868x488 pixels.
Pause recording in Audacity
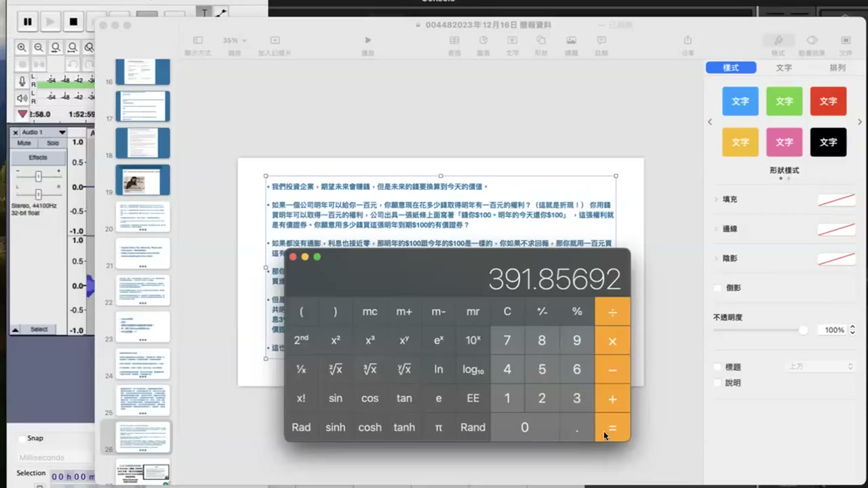(x=27, y=22)
